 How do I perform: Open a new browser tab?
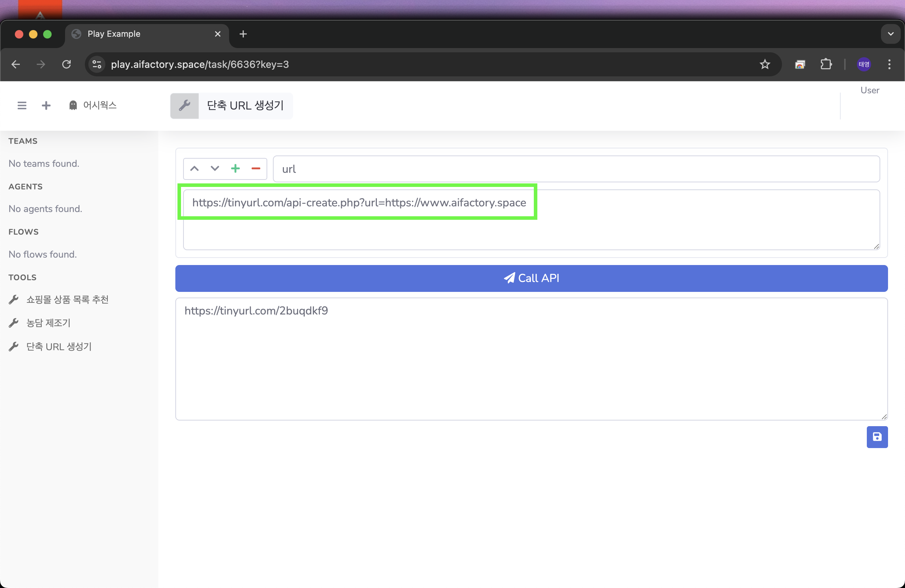point(243,34)
